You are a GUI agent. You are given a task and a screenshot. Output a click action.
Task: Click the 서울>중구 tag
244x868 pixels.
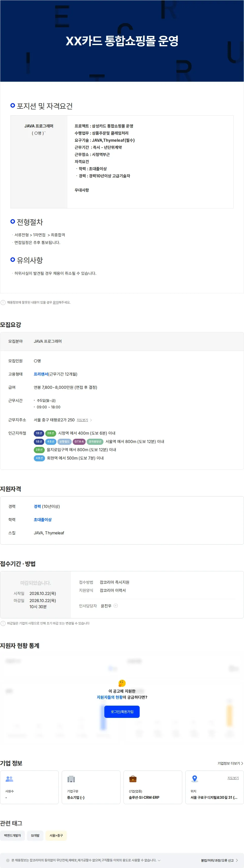click(56, 835)
